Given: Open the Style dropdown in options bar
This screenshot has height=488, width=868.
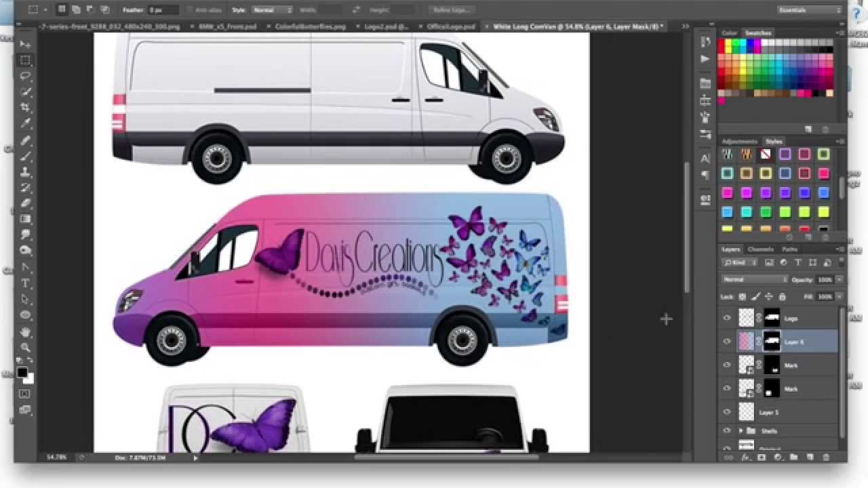Looking at the screenshot, I should 272,10.
